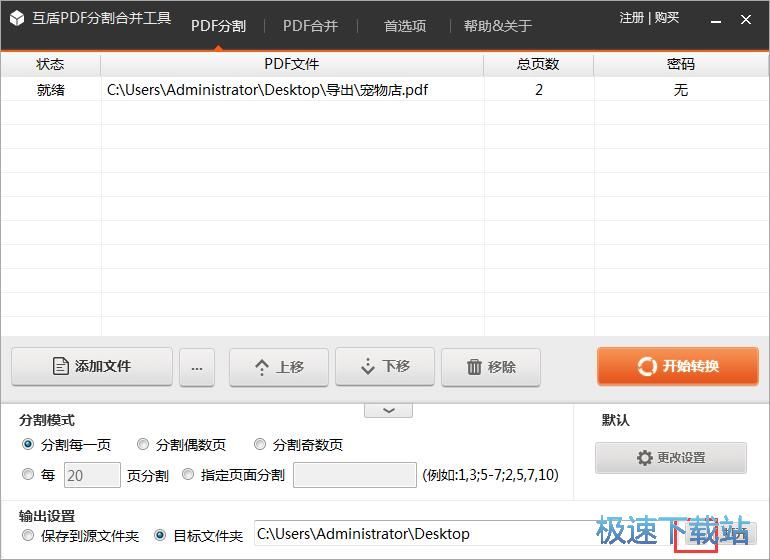Click the 就绪 status cell
The height and width of the screenshot is (560, 770).
pos(51,90)
